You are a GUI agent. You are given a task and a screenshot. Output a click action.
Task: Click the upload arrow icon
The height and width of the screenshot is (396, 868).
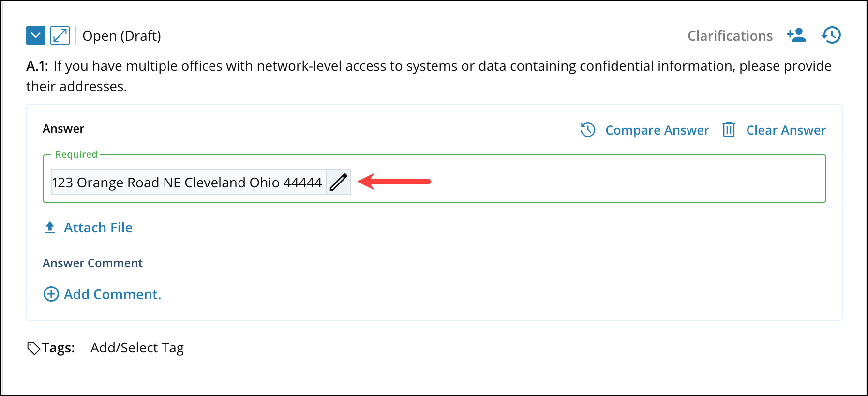coord(50,227)
